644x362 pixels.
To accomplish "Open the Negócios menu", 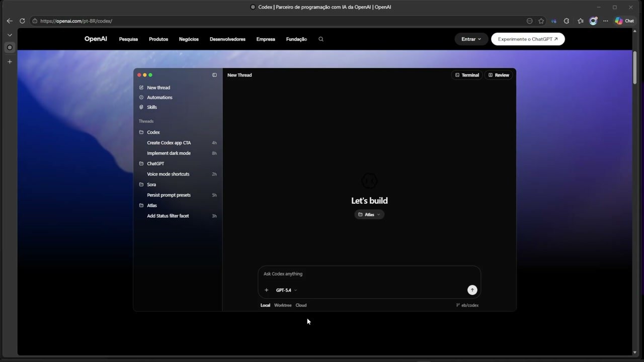I will tap(189, 39).
